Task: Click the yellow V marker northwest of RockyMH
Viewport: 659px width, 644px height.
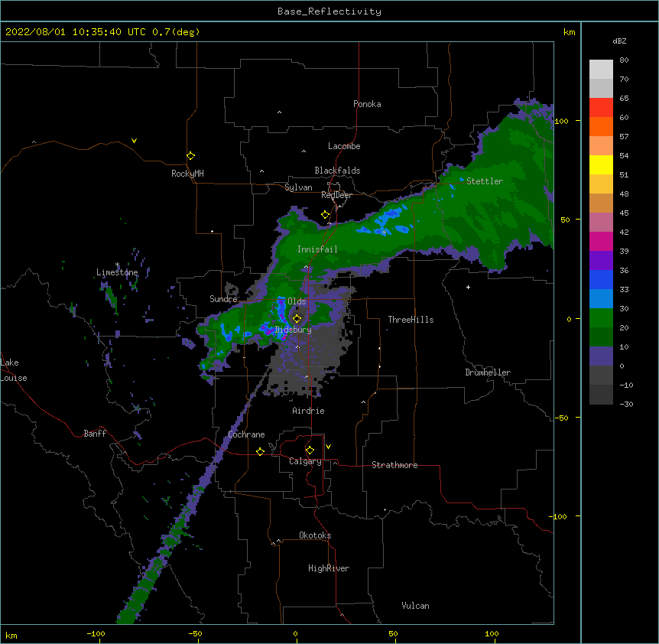Action: pos(134,141)
